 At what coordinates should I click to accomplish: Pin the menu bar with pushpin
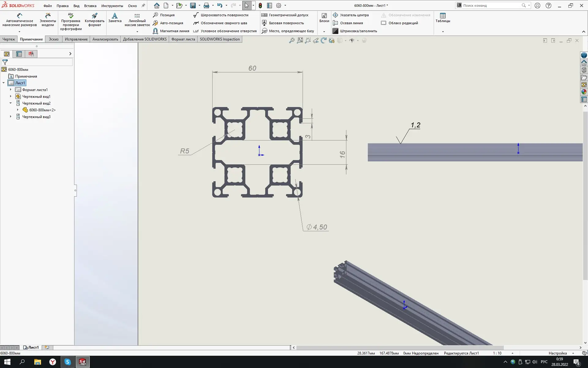tap(143, 6)
